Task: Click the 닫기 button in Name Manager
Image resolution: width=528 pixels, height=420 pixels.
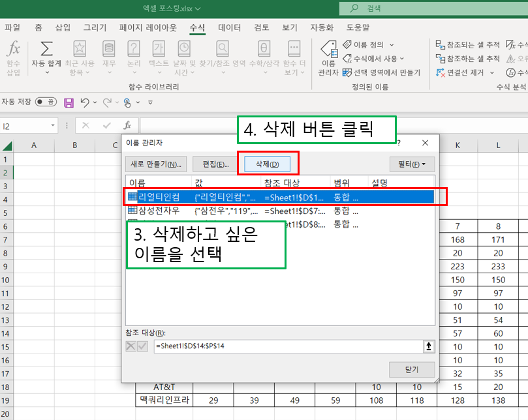Action: [412, 370]
